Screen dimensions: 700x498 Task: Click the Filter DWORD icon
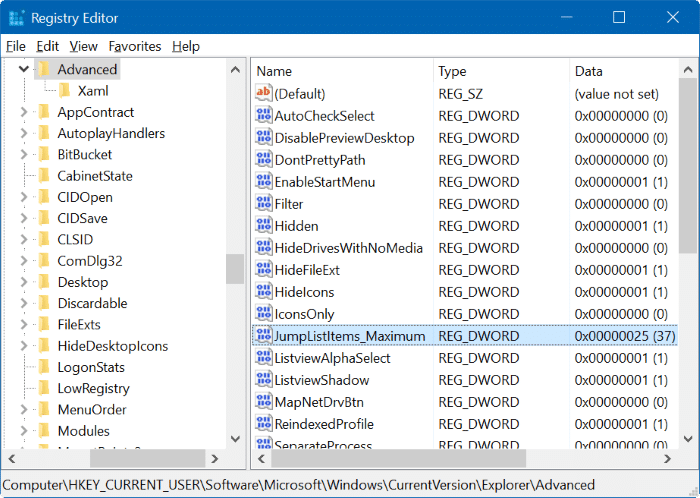click(263, 203)
